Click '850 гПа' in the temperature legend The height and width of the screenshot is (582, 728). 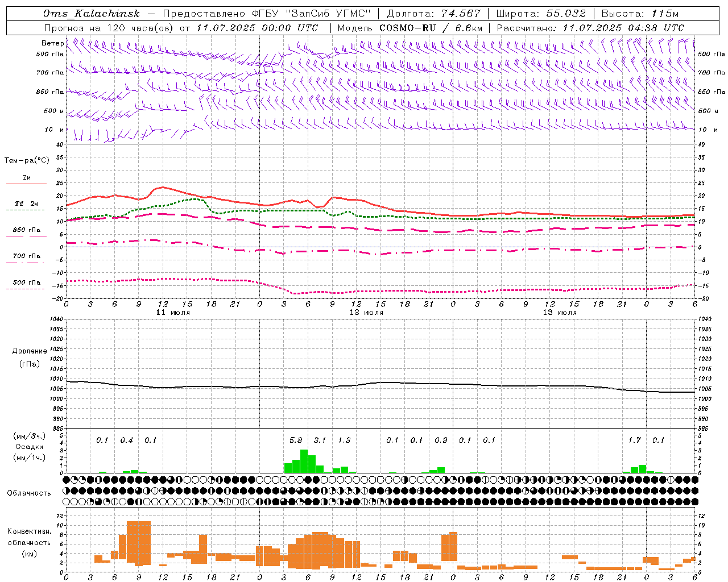[x=27, y=230]
